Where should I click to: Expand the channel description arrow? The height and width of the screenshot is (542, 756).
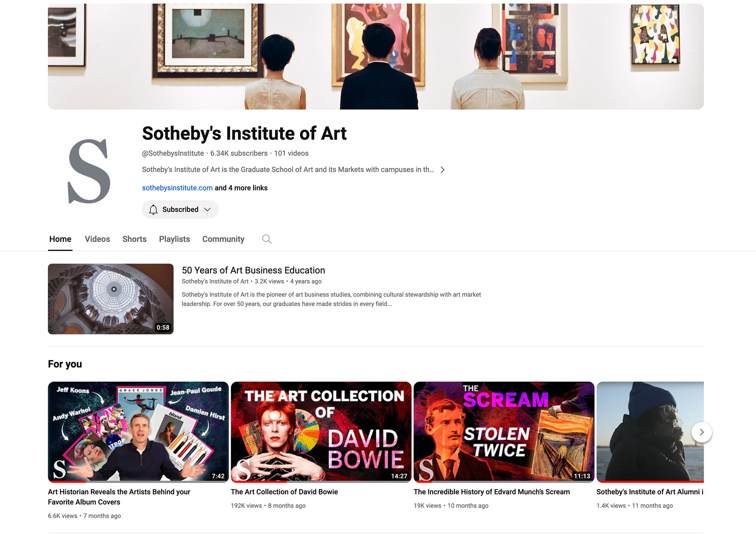click(x=443, y=170)
